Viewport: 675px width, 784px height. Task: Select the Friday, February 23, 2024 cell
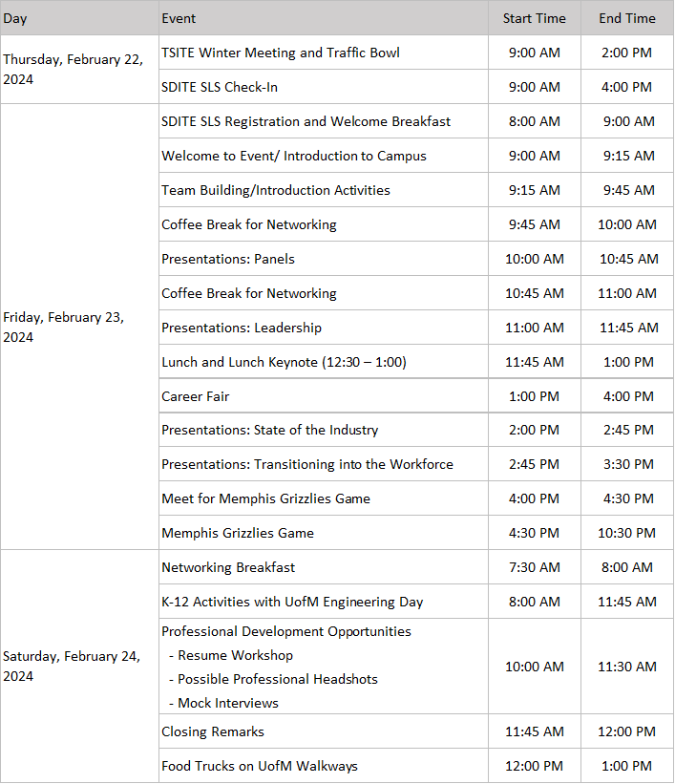click(x=64, y=327)
